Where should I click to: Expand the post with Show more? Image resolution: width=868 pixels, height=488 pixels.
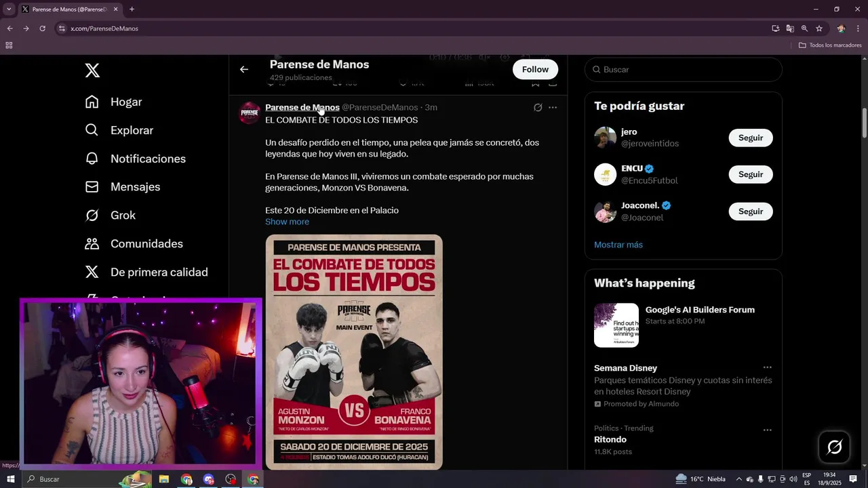pos(287,222)
